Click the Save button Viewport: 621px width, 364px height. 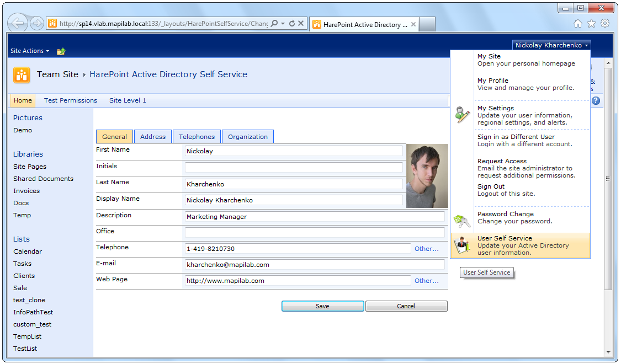coord(322,306)
